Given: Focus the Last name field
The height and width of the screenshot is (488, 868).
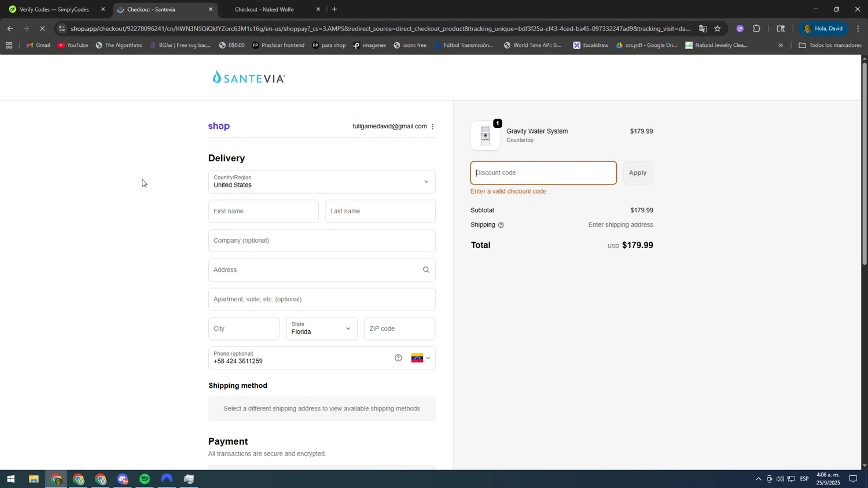Looking at the screenshot, I should (380, 211).
